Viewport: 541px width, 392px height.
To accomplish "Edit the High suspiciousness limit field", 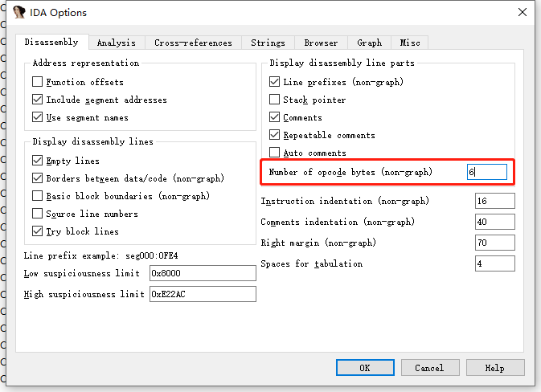I will (x=203, y=294).
